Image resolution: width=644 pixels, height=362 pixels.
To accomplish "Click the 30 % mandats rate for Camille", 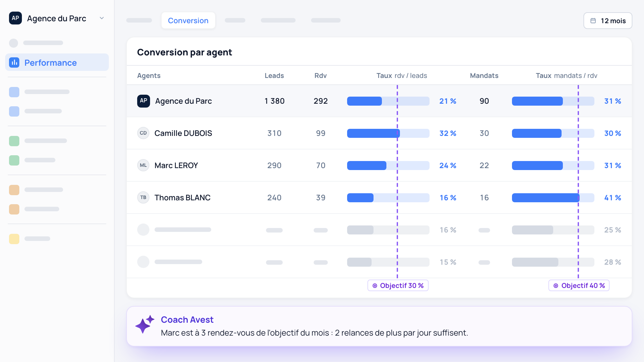I will pyautogui.click(x=613, y=133).
